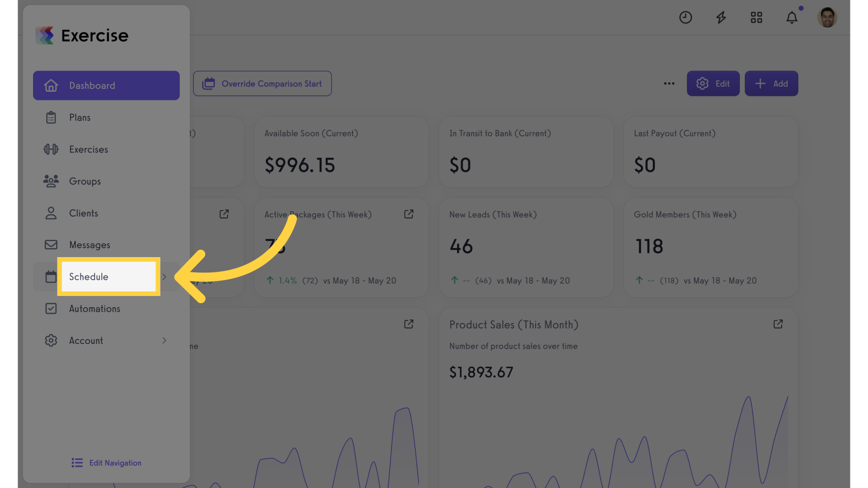Image resolution: width=868 pixels, height=488 pixels.
Task: Open the Dashboard home icon
Action: click(x=51, y=85)
